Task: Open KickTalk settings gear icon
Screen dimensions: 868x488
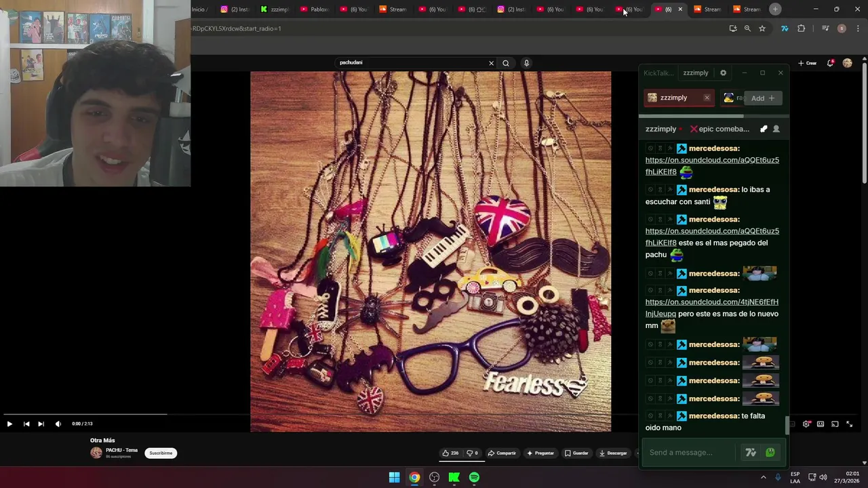Action: [x=723, y=73]
